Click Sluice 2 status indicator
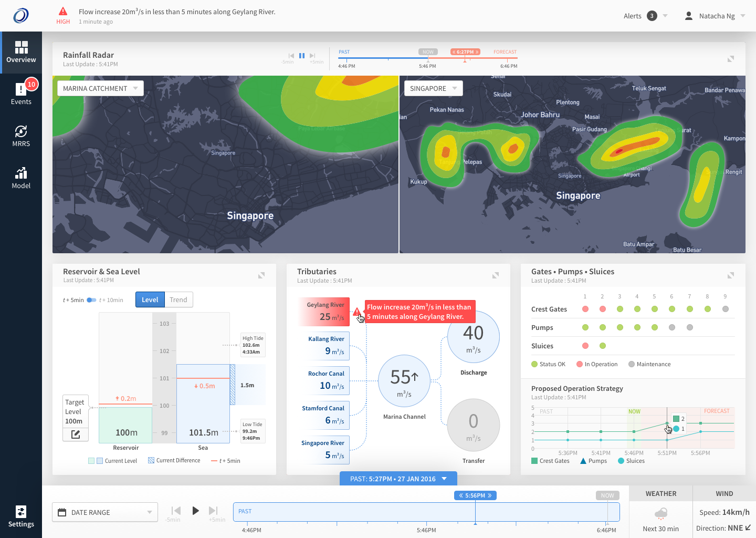This screenshot has height=538, width=756. click(x=603, y=346)
